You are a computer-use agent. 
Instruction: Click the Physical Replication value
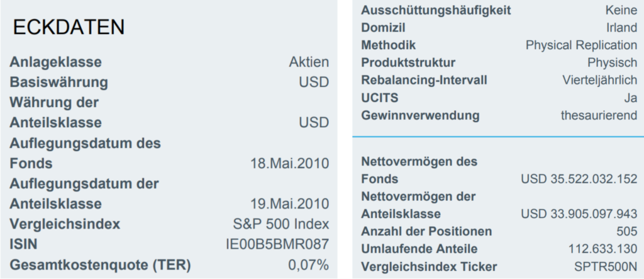pos(581,45)
